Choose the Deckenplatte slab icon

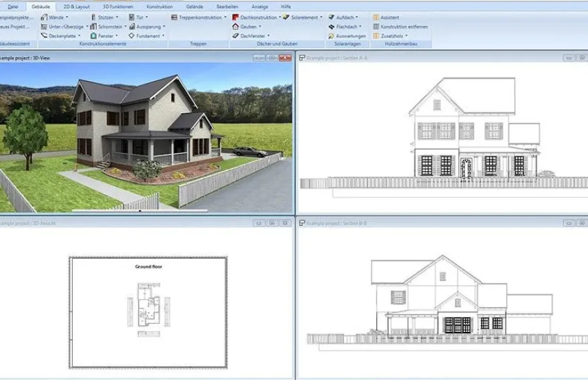tap(44, 35)
